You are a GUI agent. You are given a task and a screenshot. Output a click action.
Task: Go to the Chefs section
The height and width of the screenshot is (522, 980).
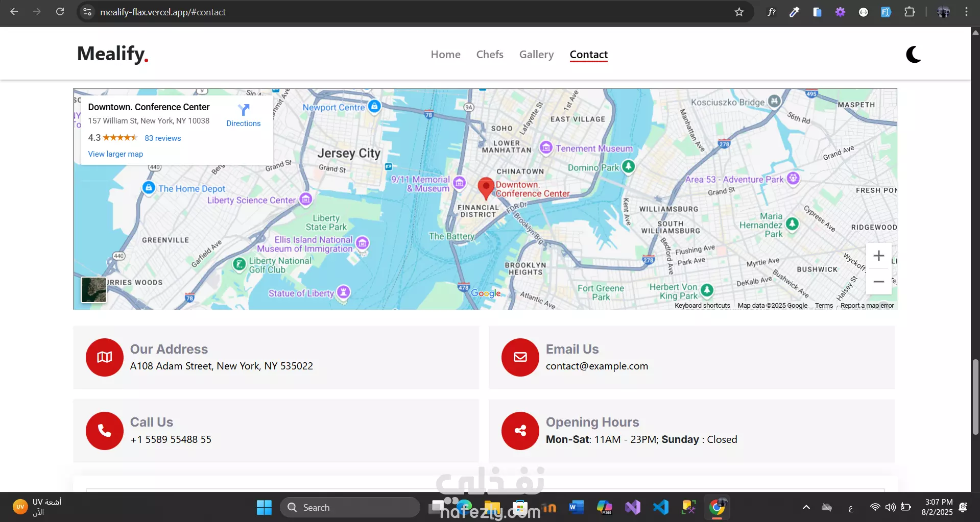tap(490, 54)
